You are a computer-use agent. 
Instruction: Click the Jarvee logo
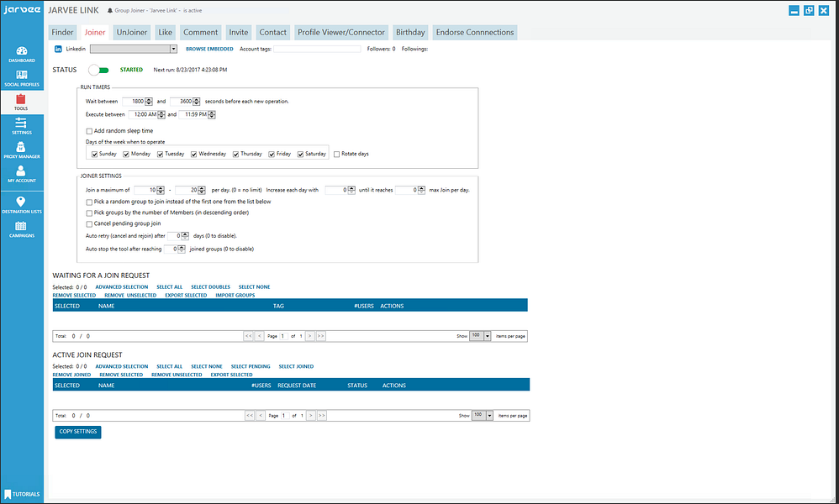pos(22,10)
